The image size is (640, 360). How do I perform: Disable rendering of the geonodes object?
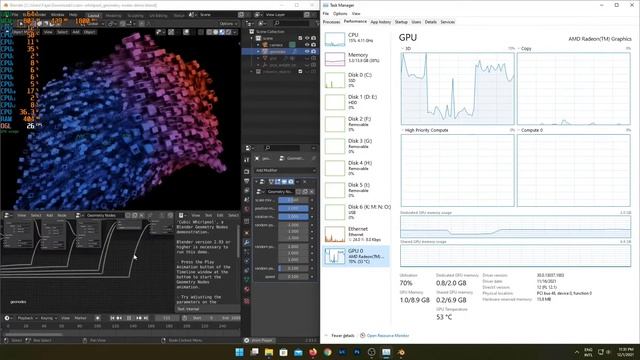pos(313,52)
